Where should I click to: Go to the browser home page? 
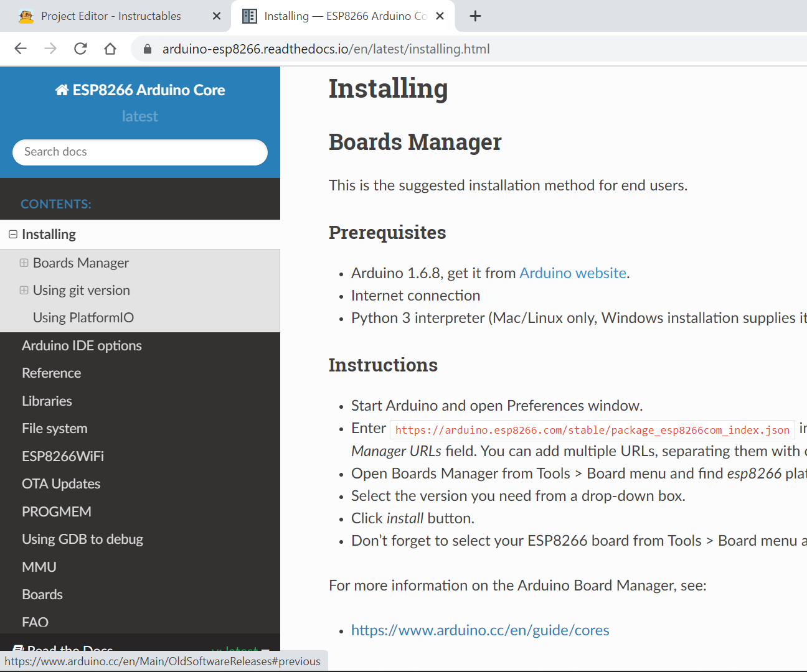click(x=110, y=49)
